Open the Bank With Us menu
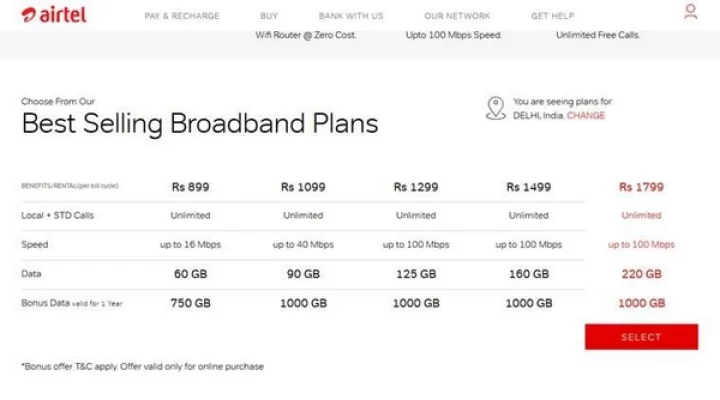The width and height of the screenshot is (720, 400). point(351,16)
